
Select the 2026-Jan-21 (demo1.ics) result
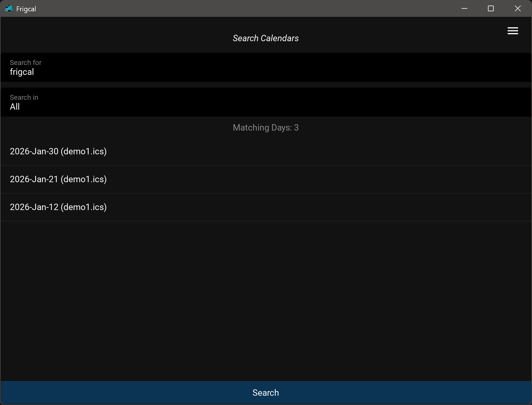pos(58,179)
